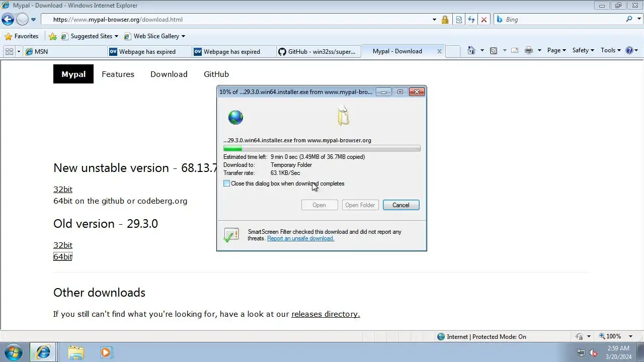Open the Tools menu

point(611,50)
